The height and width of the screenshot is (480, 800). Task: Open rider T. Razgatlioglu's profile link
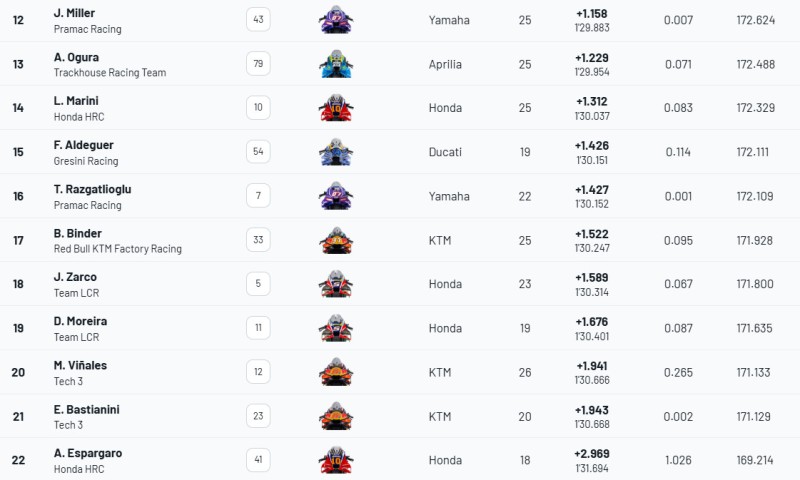(92, 189)
